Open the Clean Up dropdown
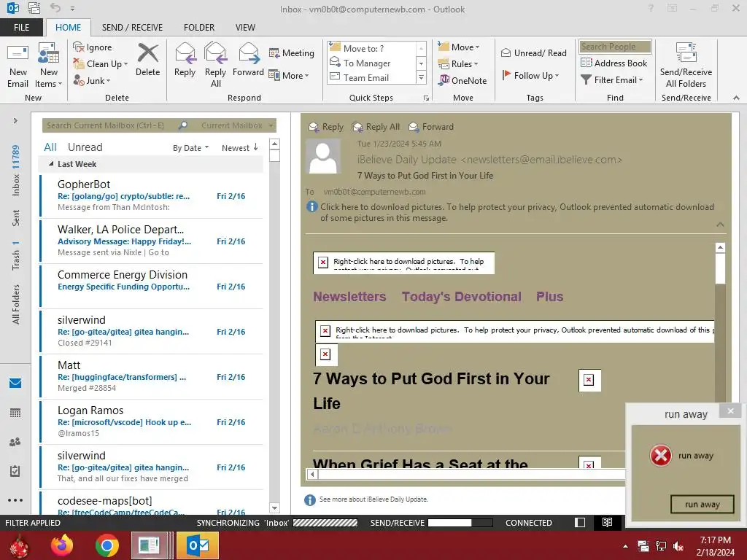Screen dimensions: 747x560 [100, 64]
